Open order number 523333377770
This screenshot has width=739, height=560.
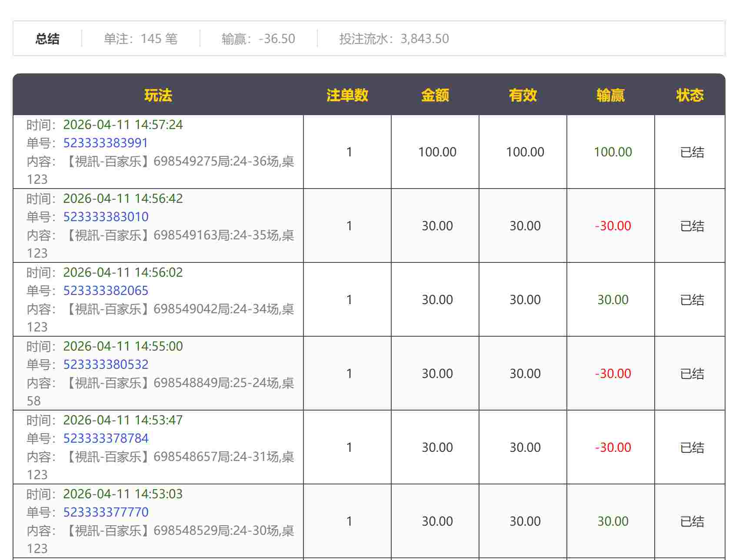(x=106, y=512)
